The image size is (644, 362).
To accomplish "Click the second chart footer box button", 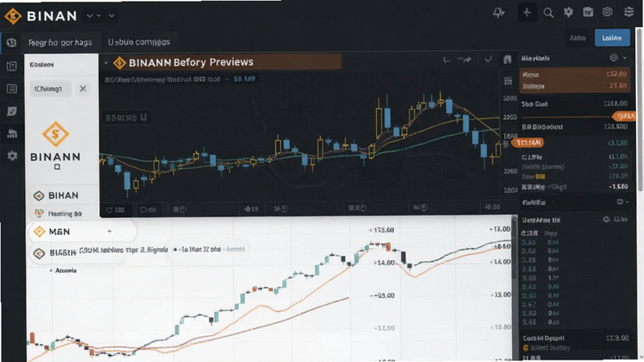I will pos(148,210).
